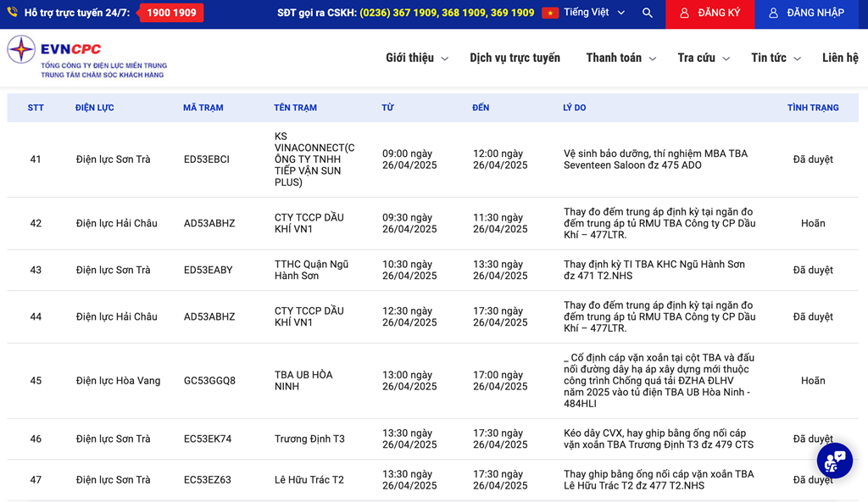Click the ĐĂNG NHẬP button
Screen dimensions: 868x503
coord(808,14)
